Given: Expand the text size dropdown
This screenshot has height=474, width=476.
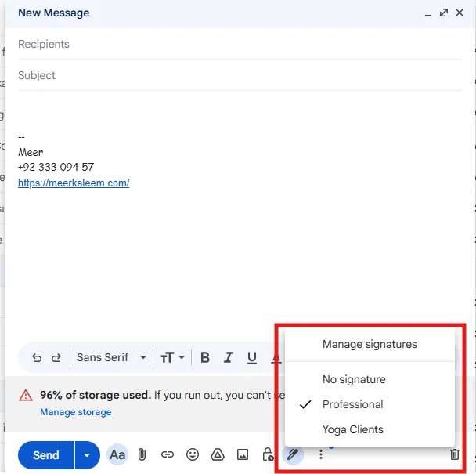Looking at the screenshot, I should pyautogui.click(x=172, y=358).
